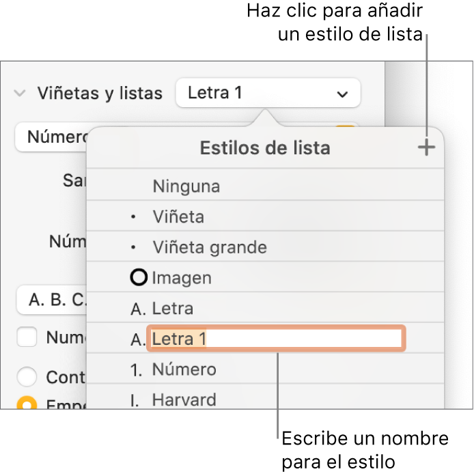Open the Número type dropdown behind popup

pyautogui.click(x=51, y=137)
